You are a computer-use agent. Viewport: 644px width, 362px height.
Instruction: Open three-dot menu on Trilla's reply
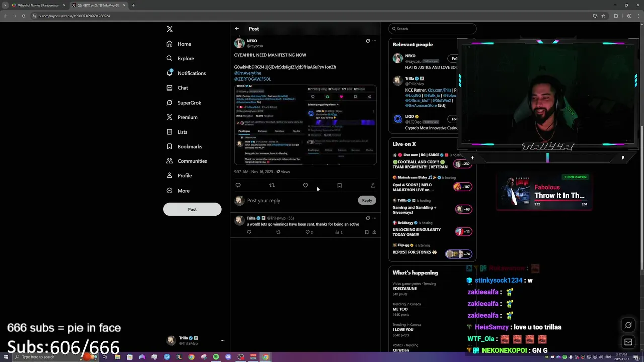coord(374,218)
